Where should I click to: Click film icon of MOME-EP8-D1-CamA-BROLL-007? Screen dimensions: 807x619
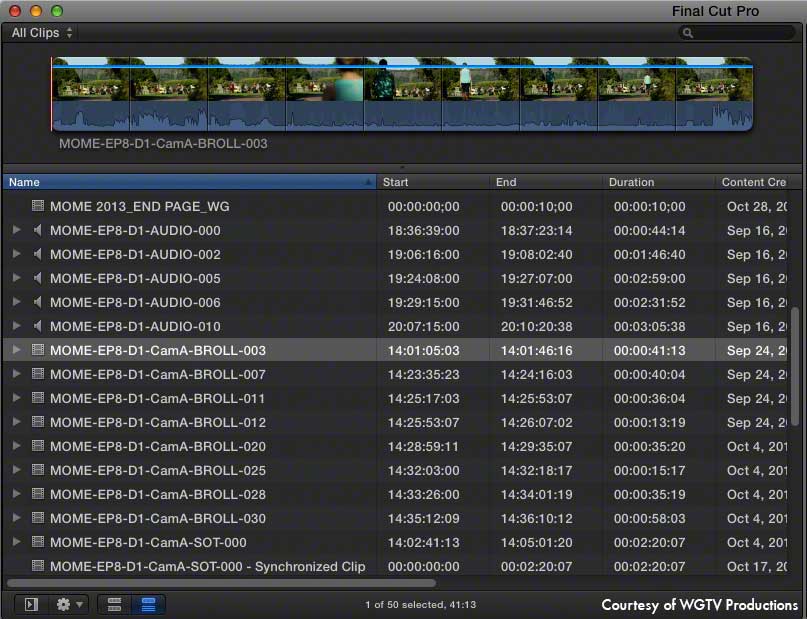38,374
